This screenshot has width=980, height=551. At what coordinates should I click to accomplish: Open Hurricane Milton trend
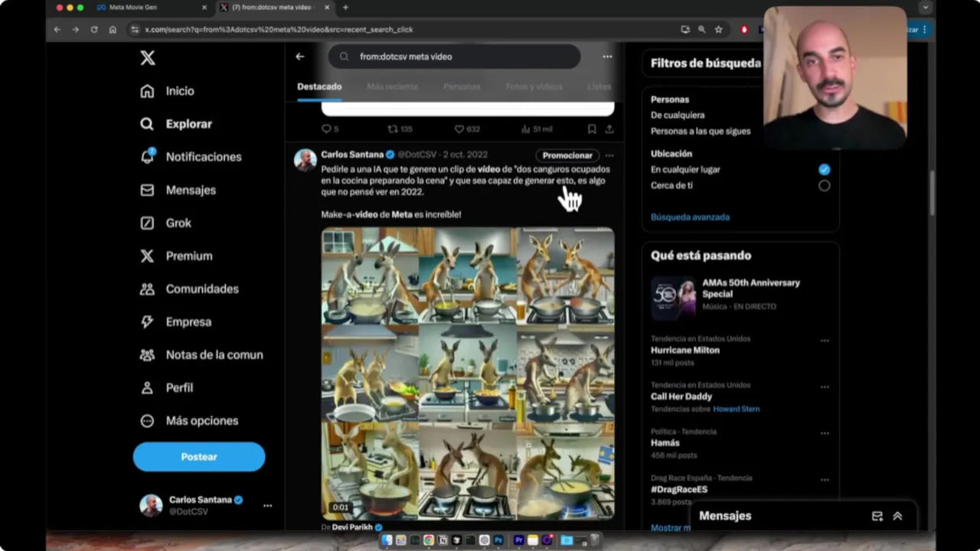[685, 350]
